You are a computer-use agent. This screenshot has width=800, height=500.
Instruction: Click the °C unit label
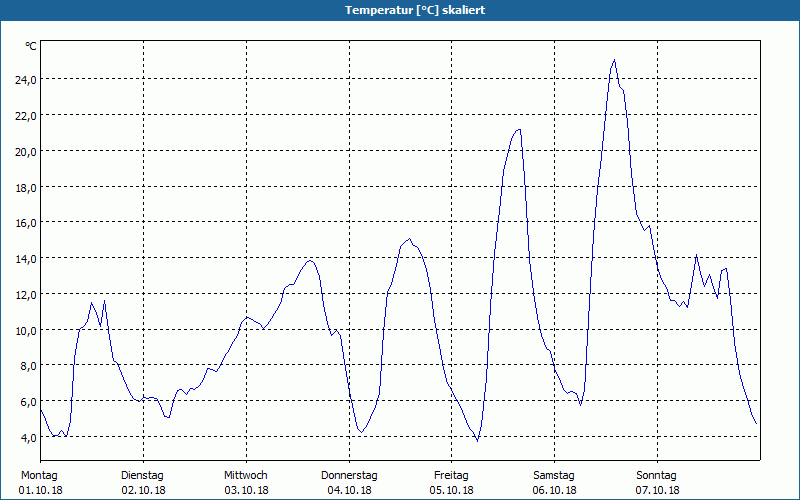tap(31, 46)
